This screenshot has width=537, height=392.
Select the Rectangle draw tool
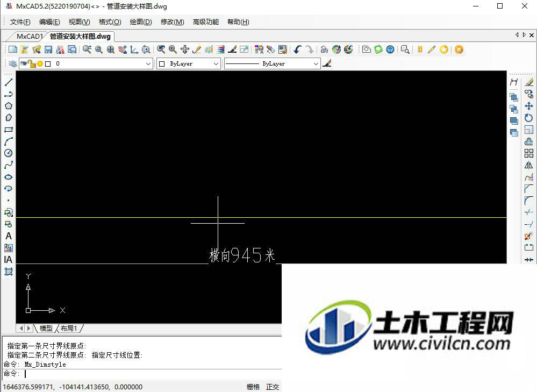tap(9, 130)
